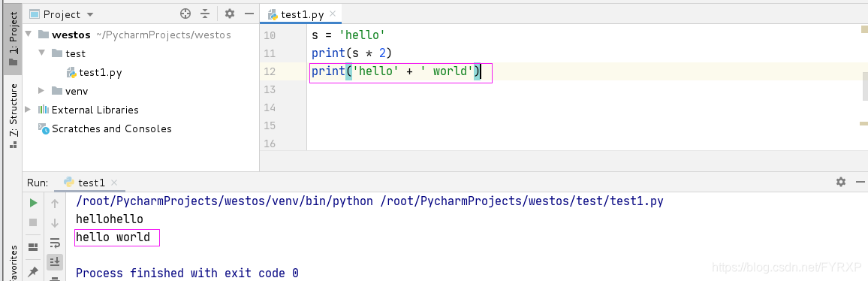Click line number 10 in the gutter
The width and height of the screenshot is (868, 281).
[x=270, y=35]
